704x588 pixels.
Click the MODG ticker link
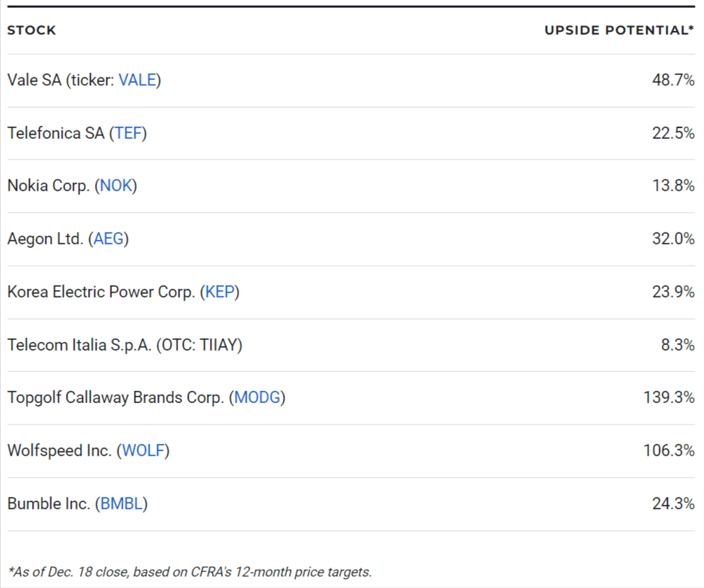[x=257, y=397]
